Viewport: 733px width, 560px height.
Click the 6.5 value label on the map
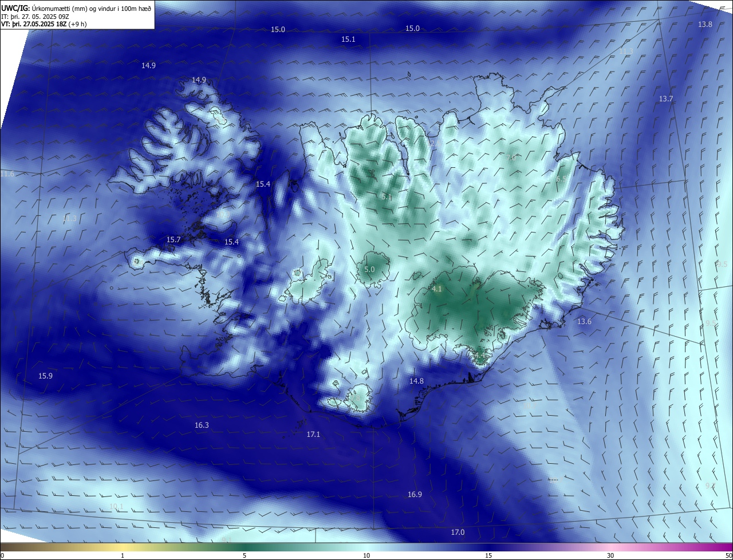tap(561, 179)
